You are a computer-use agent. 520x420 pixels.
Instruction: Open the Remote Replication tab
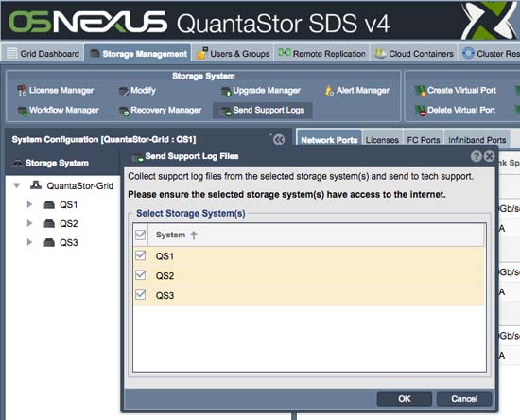click(321, 53)
